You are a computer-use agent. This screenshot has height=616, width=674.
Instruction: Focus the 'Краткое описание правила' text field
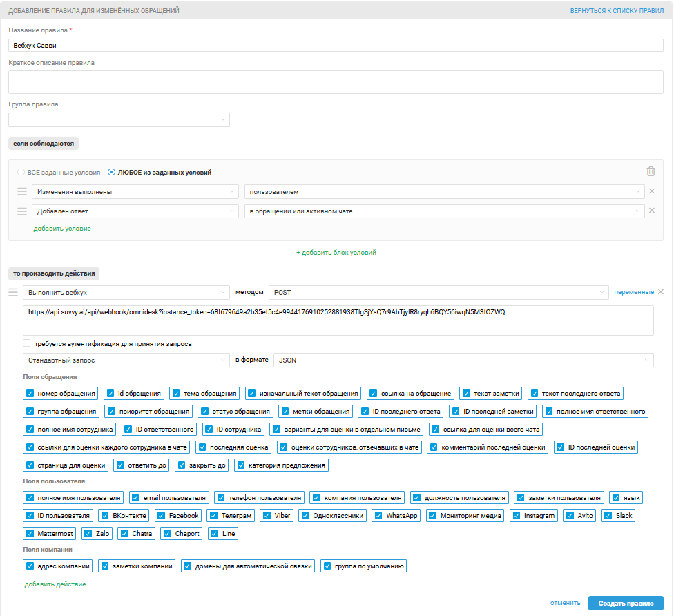tap(336, 82)
